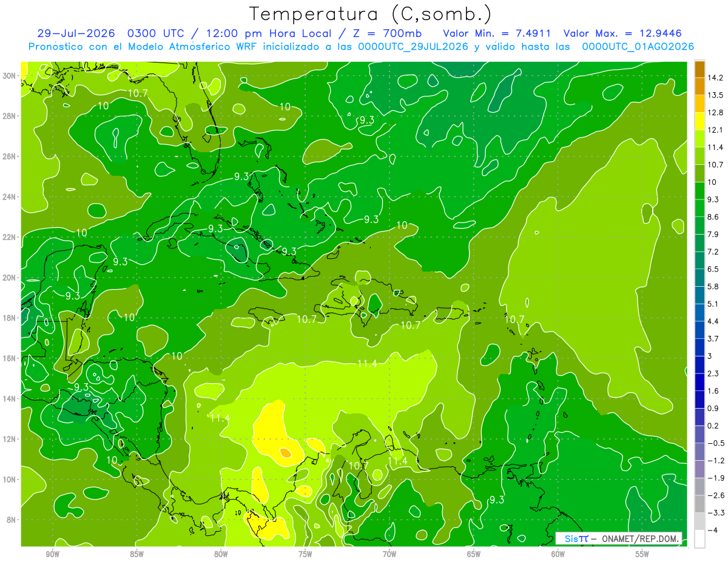The width and height of the screenshot is (728, 562).
Task: Click the Sisπ ONAMET/REP.DOM. logo box
Action: (x=619, y=538)
